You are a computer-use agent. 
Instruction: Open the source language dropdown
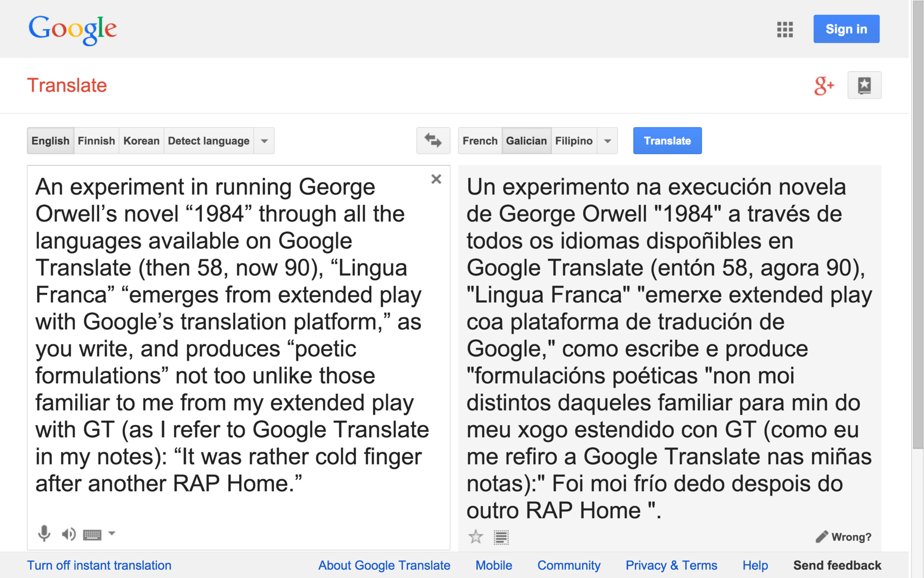click(x=264, y=141)
